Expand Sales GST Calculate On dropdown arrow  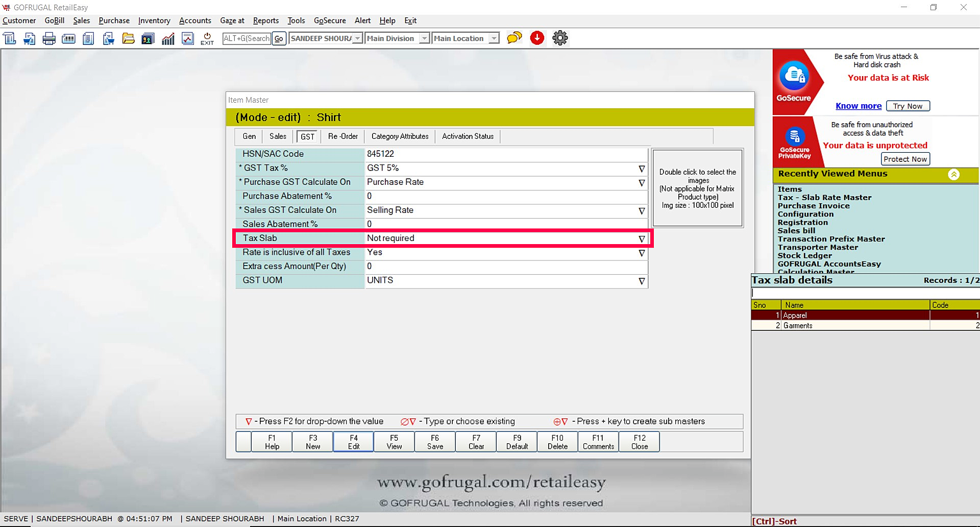(x=642, y=211)
